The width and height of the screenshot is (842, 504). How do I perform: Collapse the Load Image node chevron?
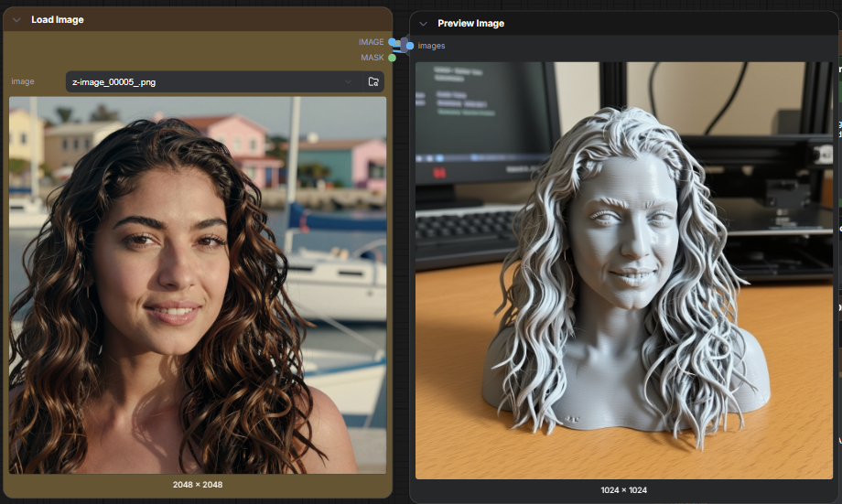coord(16,19)
